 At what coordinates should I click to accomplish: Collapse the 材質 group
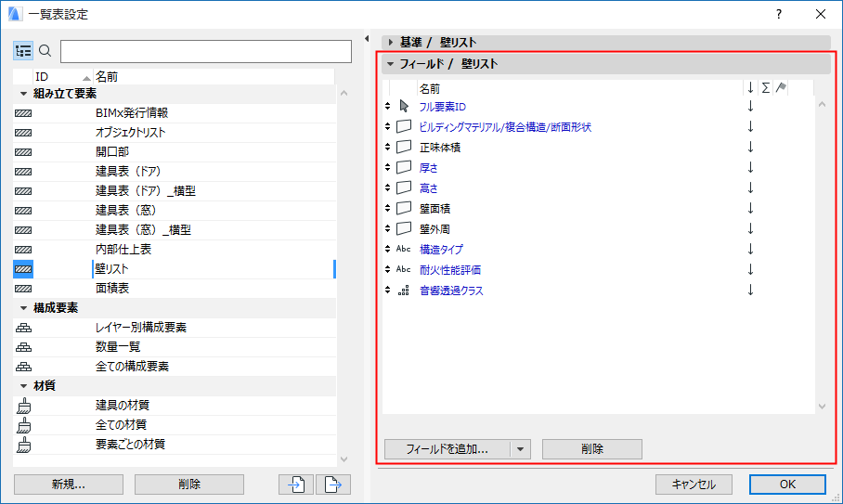click(23, 386)
